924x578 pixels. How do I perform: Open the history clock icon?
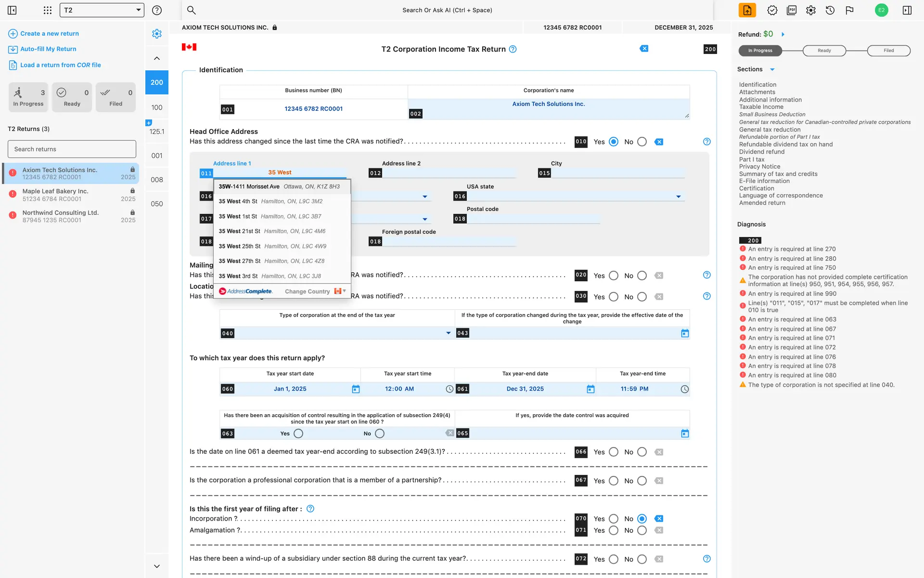click(830, 10)
